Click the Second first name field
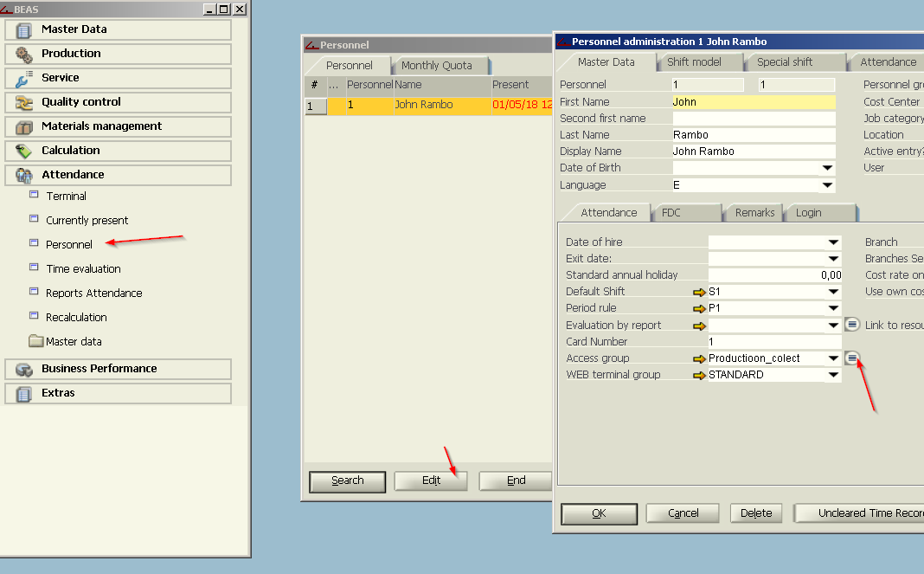This screenshot has width=924, height=574. pyautogui.click(x=754, y=119)
